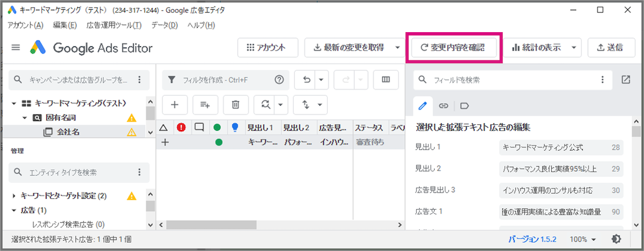Image resolution: width=644 pixels, height=251 pixels.
Task: Click the warning icon beside キーワードとターゲット設定
Action: click(x=131, y=196)
